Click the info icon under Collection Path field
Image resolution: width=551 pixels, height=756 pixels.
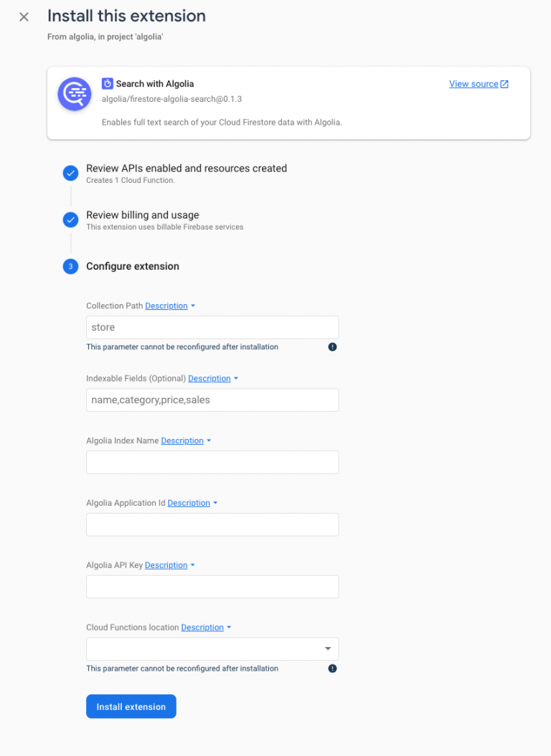point(332,347)
